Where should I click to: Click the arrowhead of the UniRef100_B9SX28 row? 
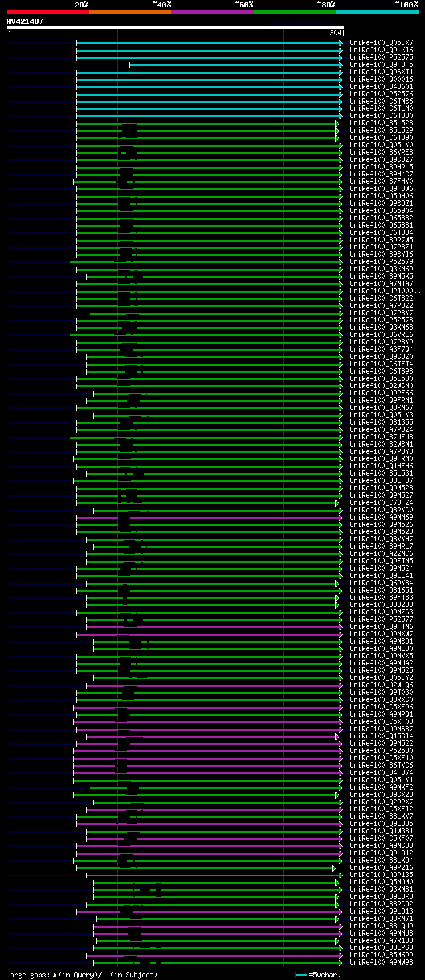tap(337, 795)
